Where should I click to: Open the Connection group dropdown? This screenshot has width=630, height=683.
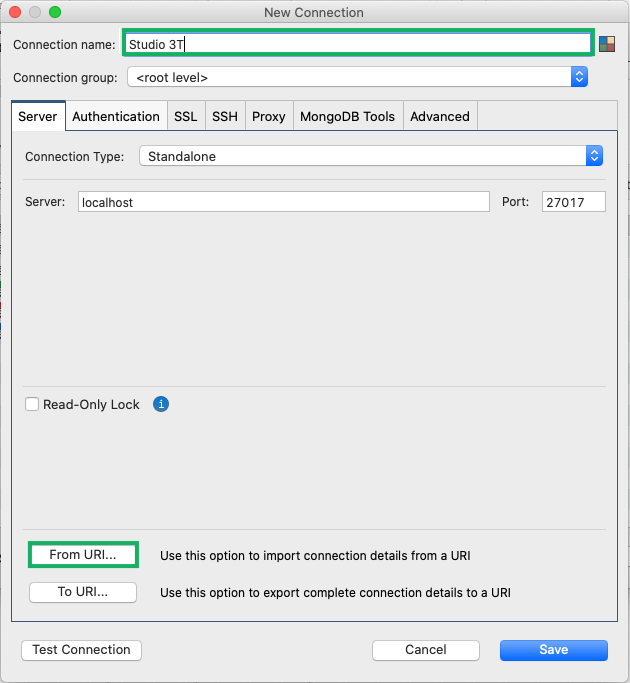pyautogui.click(x=357, y=77)
